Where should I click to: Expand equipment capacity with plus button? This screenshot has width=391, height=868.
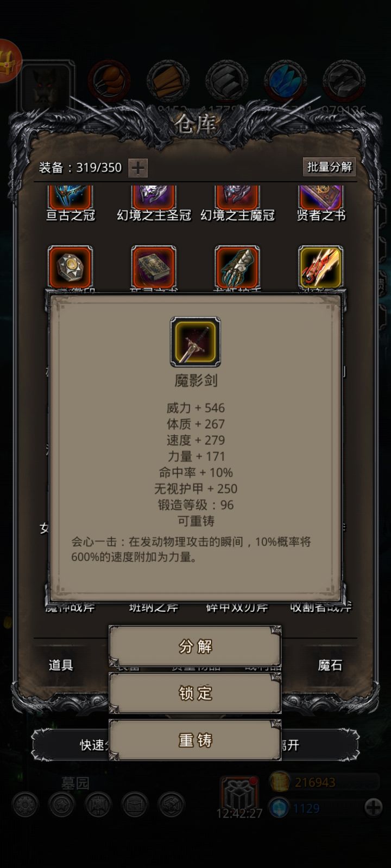click(138, 168)
